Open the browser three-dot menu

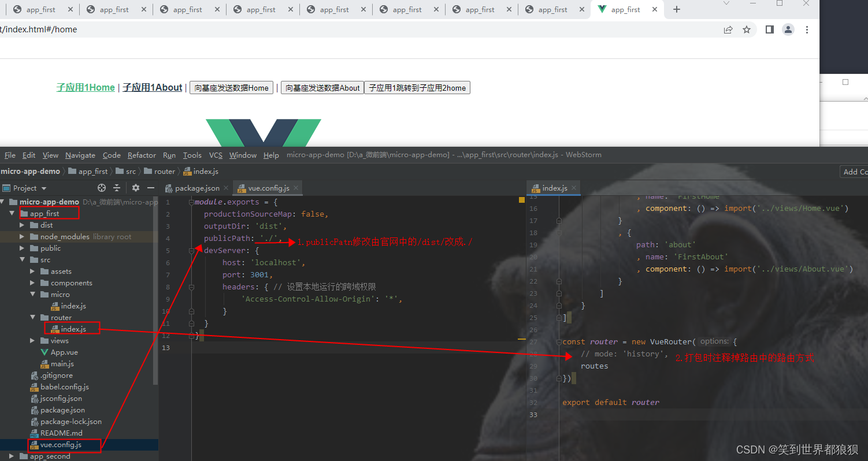pyautogui.click(x=807, y=29)
